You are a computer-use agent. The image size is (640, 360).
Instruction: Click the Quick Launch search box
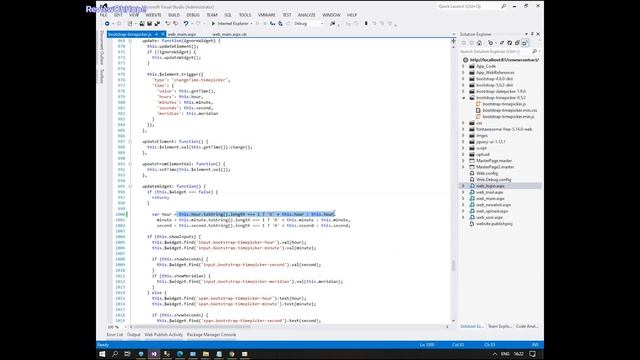tap(469, 6)
